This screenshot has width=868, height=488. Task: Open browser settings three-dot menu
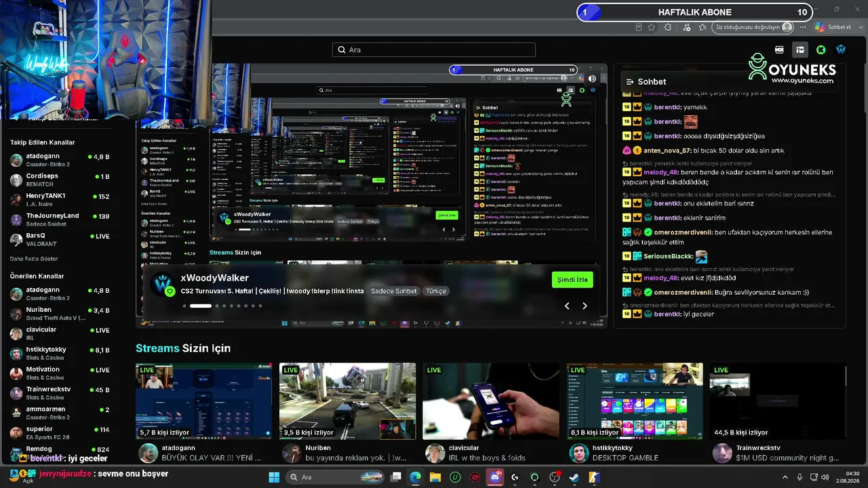click(803, 27)
